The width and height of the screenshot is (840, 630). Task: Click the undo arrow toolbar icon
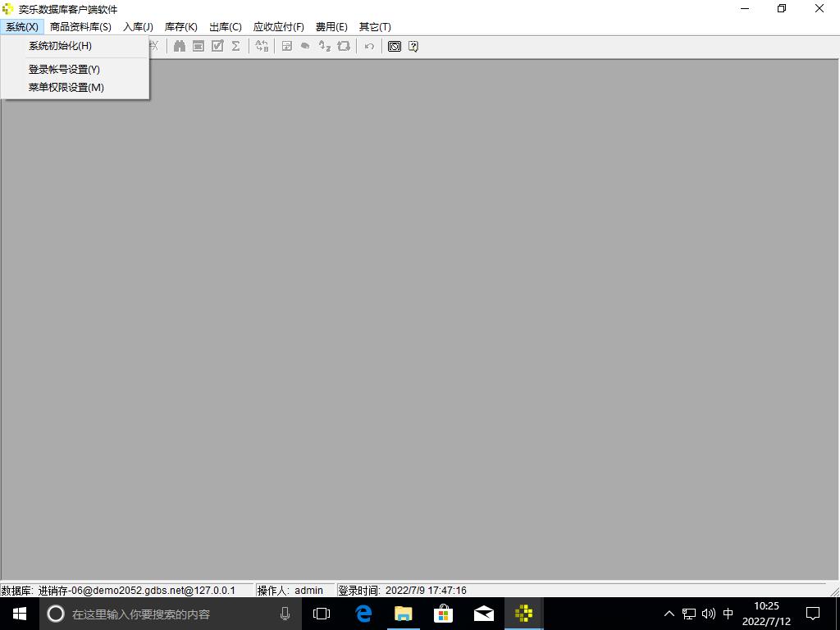(369, 47)
